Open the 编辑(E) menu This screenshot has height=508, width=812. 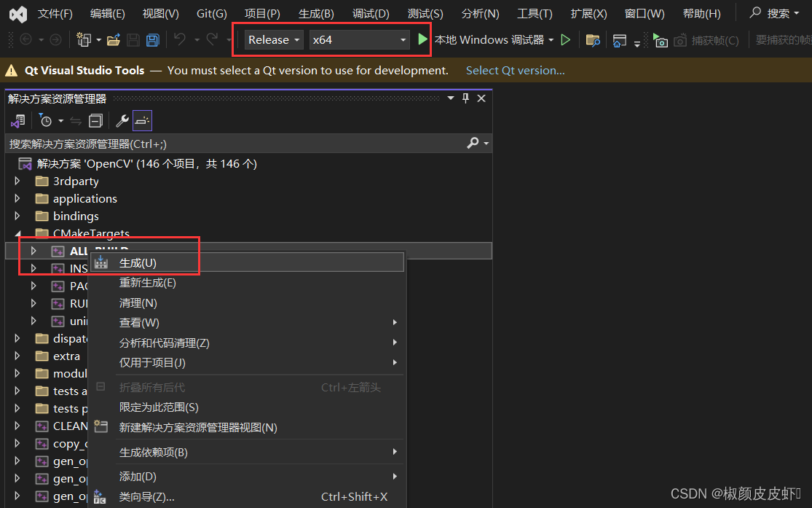coord(107,13)
